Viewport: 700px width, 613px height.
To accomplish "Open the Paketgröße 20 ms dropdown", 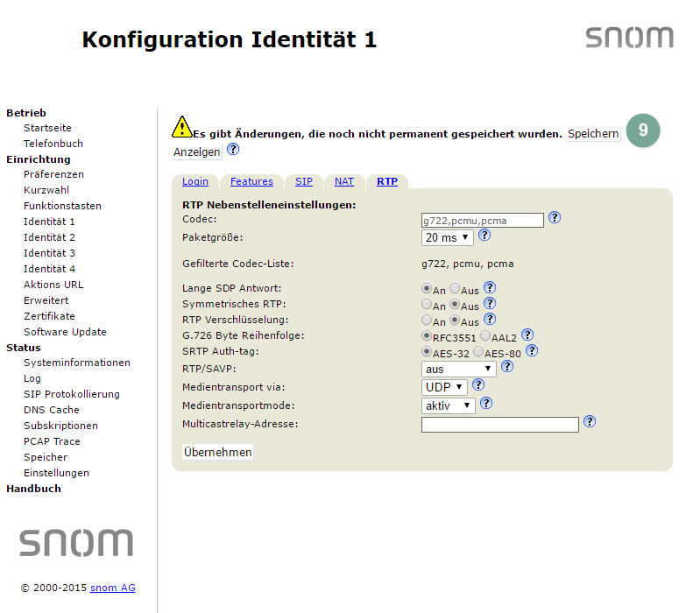I will (x=447, y=237).
